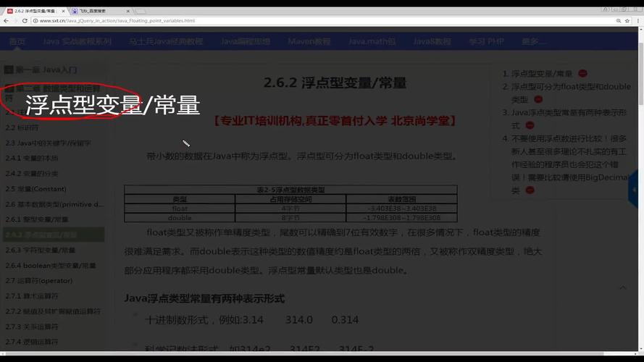This screenshot has height=362, width=644.
Task: Open the '更多...' nav dropdown
Action: (x=533, y=41)
